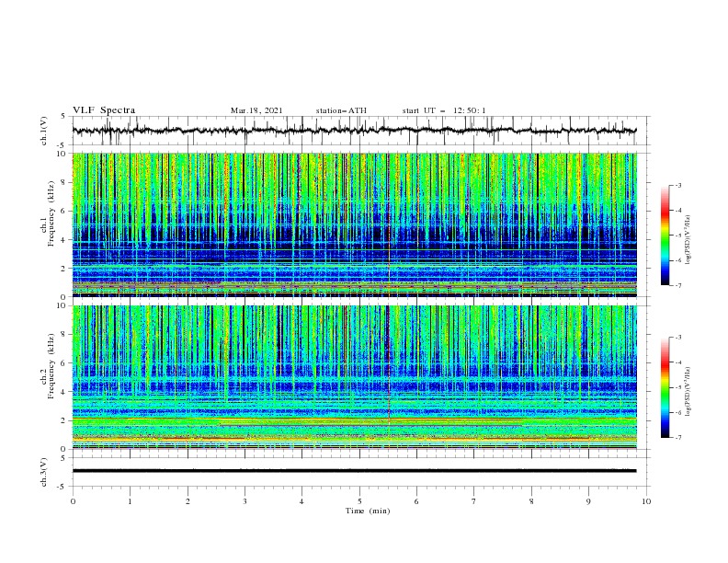728x563 pixels.
Task: Click the "VLF Spectra" title text
Action: [x=104, y=110]
